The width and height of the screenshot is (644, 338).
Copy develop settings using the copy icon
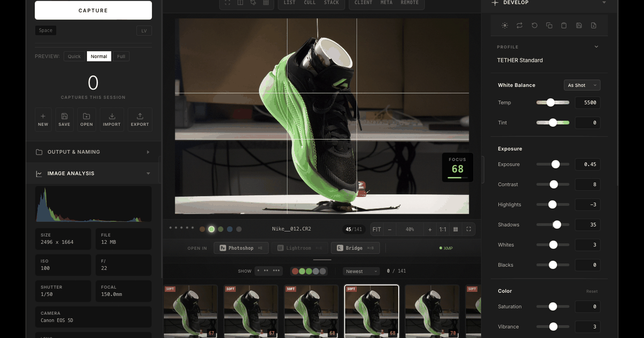point(549,25)
